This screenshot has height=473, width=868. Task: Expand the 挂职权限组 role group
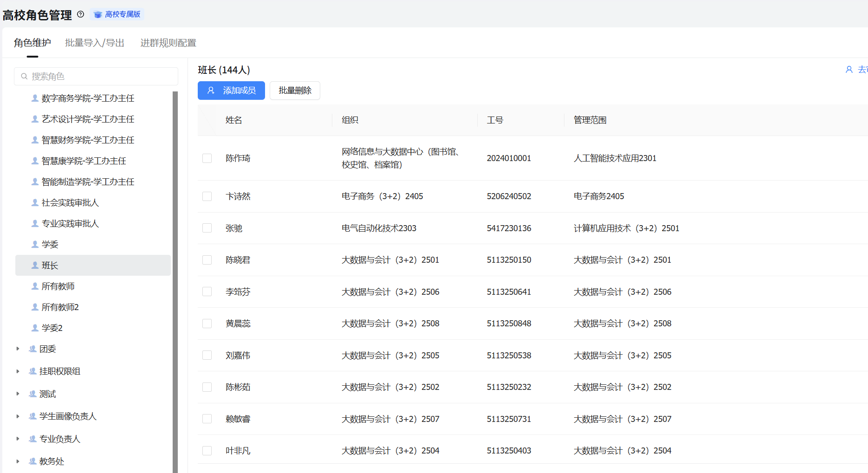point(18,371)
